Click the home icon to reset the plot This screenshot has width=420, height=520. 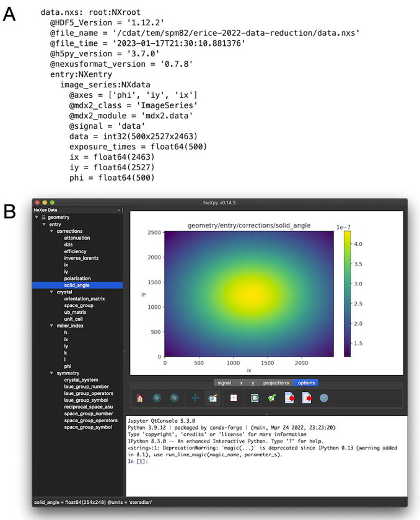pos(140,398)
